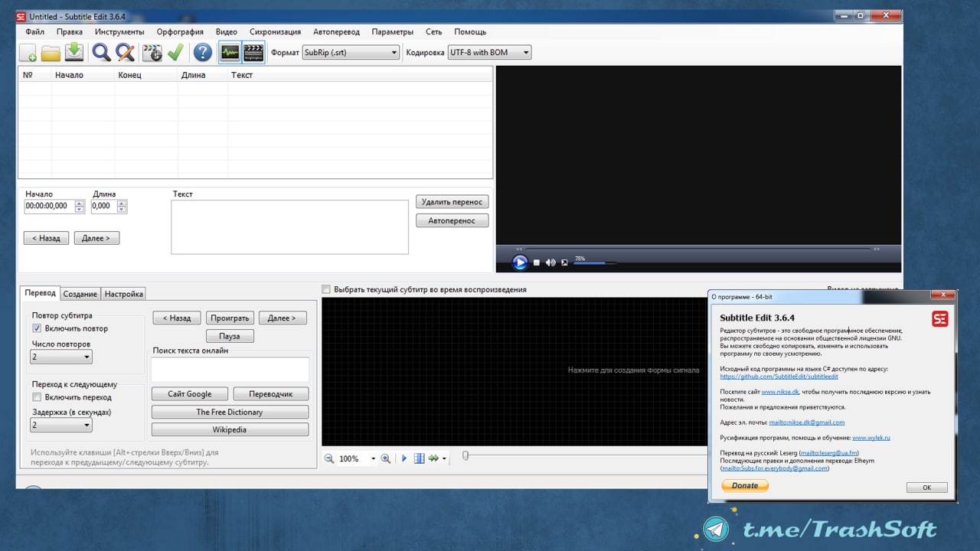Viewport: 980px width, 551px height.
Task: Rewind icon at video seek bar start
Action: click(x=518, y=249)
